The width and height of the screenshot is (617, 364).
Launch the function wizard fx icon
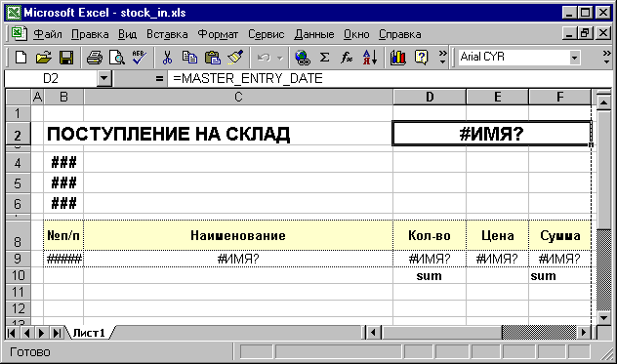347,58
